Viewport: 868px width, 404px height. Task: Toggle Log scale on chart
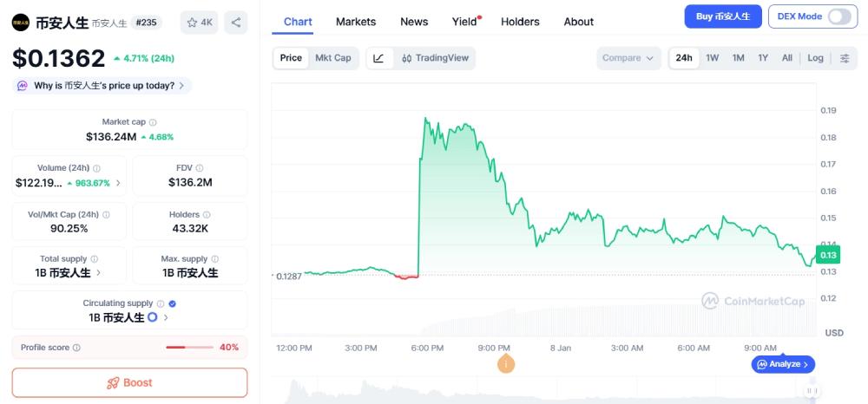click(815, 58)
